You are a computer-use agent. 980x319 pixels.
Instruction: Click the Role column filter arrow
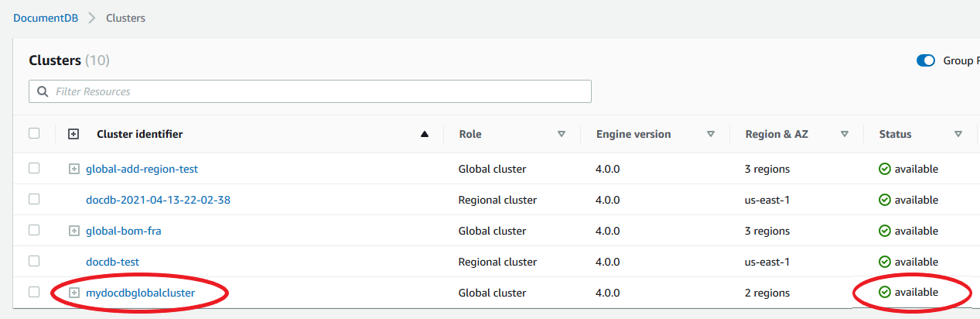pos(562,134)
